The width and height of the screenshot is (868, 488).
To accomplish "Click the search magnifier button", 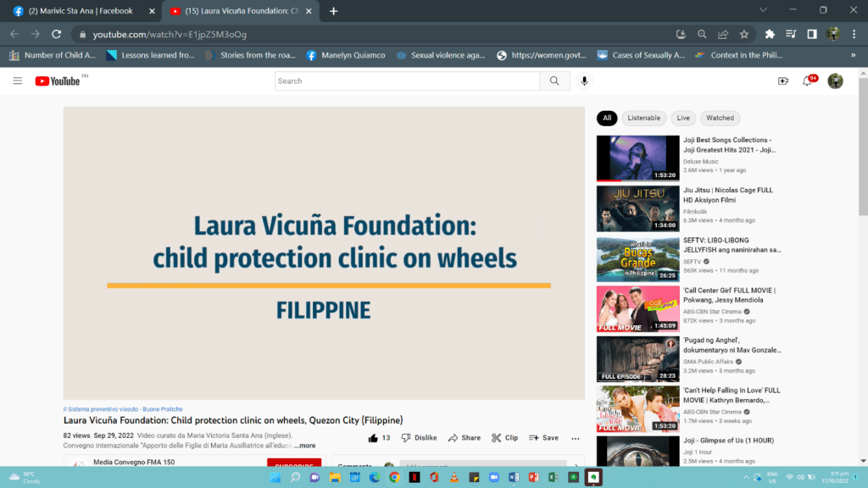I will tap(554, 80).
